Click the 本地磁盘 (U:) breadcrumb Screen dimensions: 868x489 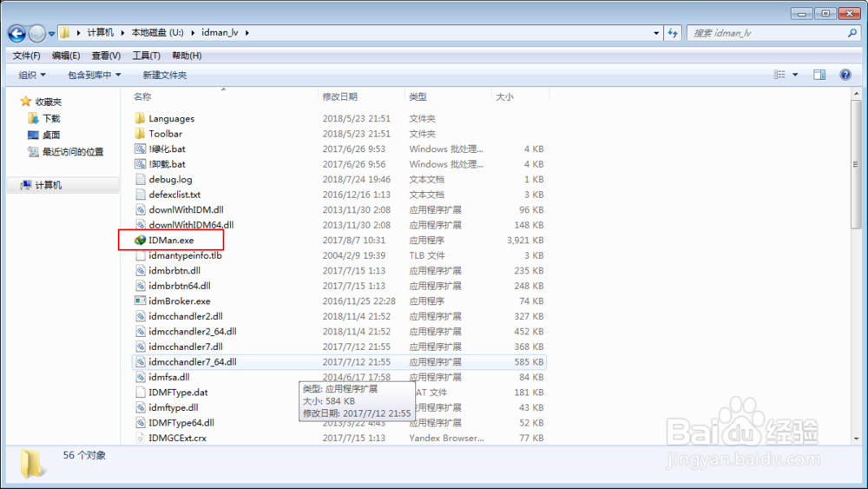pyautogui.click(x=157, y=33)
